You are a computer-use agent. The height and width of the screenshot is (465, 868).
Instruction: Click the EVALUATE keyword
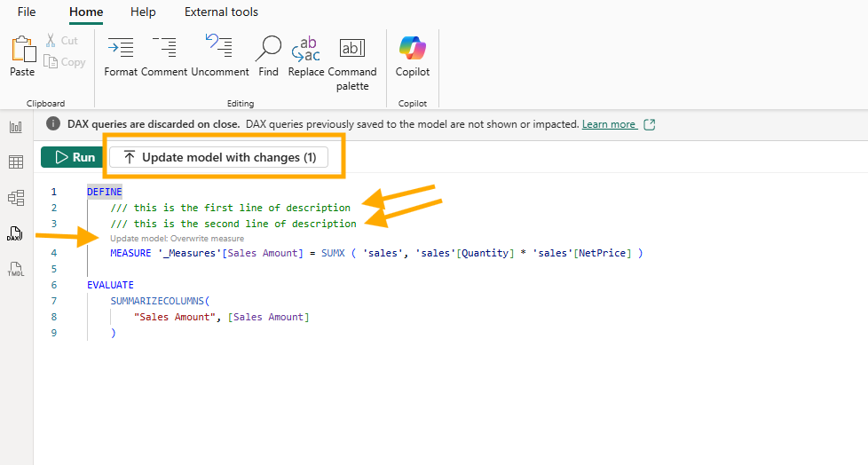point(110,285)
